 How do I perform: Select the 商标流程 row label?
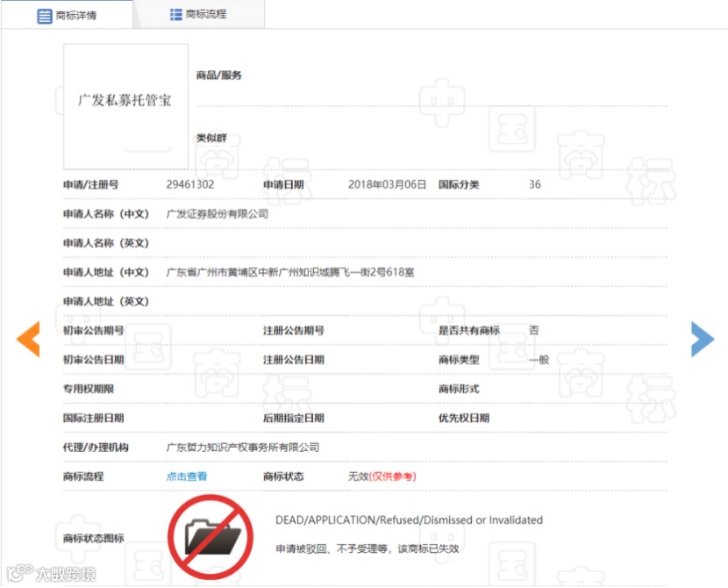click(x=83, y=476)
